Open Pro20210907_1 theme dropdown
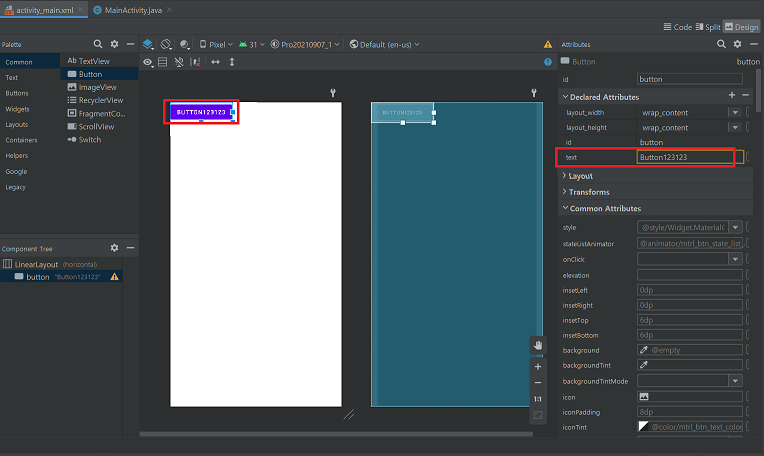This screenshot has width=764, height=456. [305, 44]
